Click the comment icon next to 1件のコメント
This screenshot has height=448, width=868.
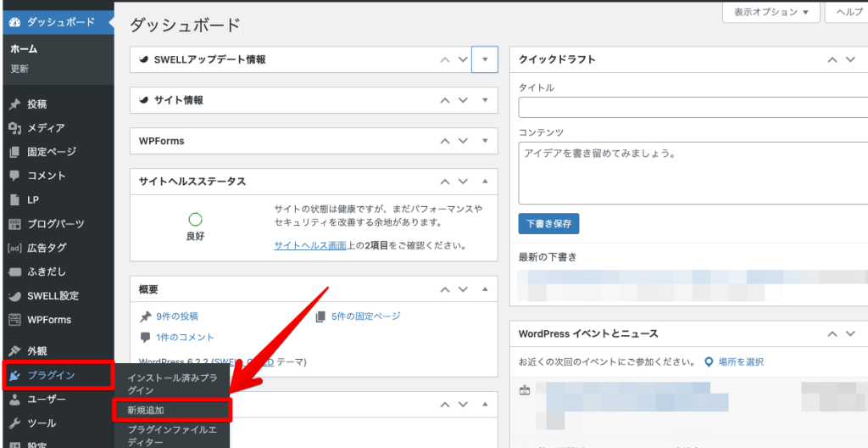pyautogui.click(x=145, y=337)
